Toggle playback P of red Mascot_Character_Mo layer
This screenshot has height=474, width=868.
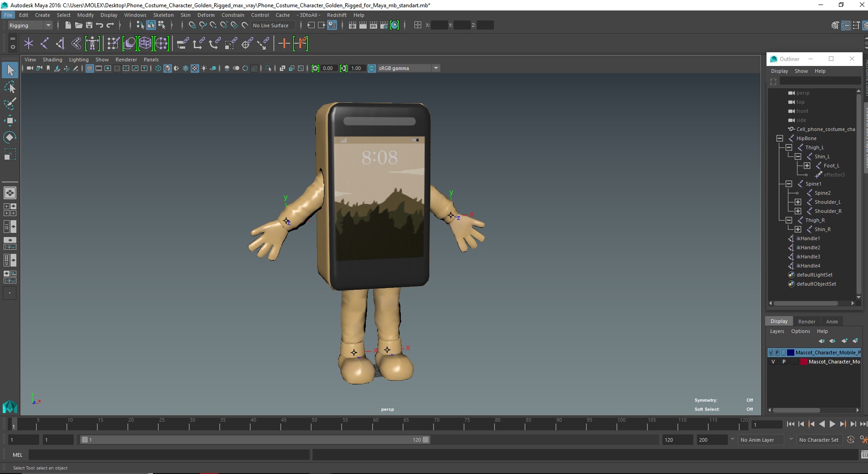pyautogui.click(x=784, y=362)
